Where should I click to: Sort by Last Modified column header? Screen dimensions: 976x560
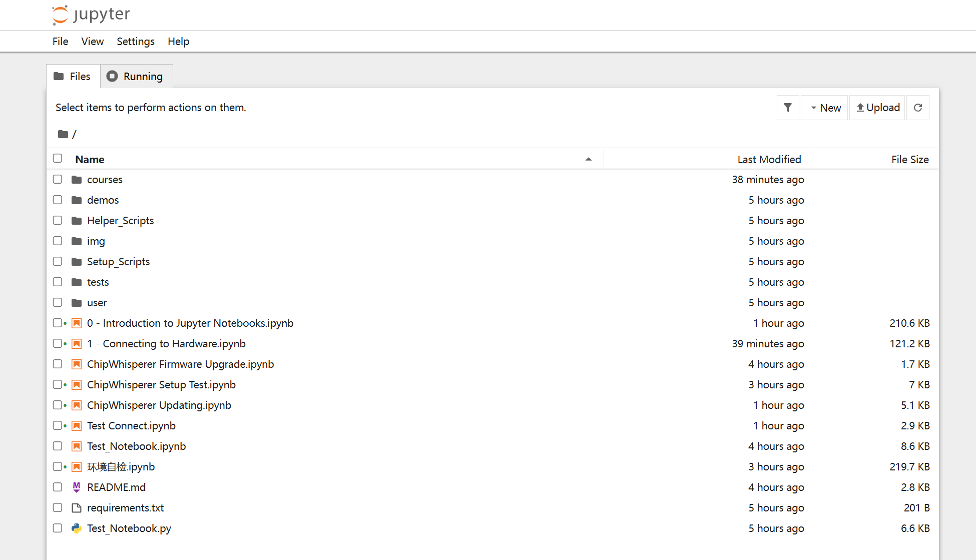769,159
